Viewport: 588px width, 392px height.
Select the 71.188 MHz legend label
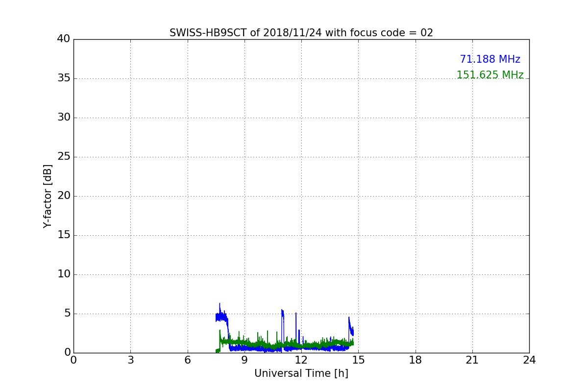(490, 59)
